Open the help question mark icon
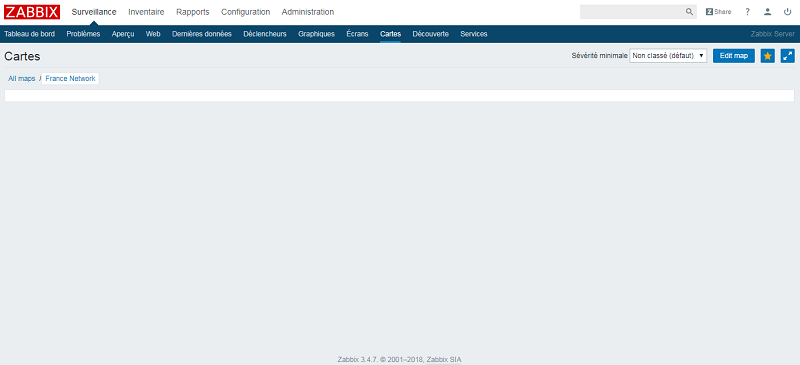Screen dimensions: 800x365 click(747, 12)
